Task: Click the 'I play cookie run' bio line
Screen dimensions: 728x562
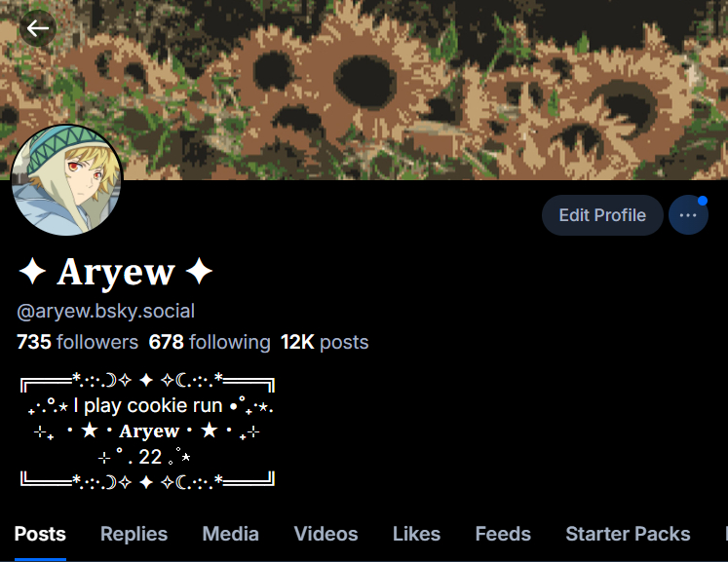Action: 148,406
